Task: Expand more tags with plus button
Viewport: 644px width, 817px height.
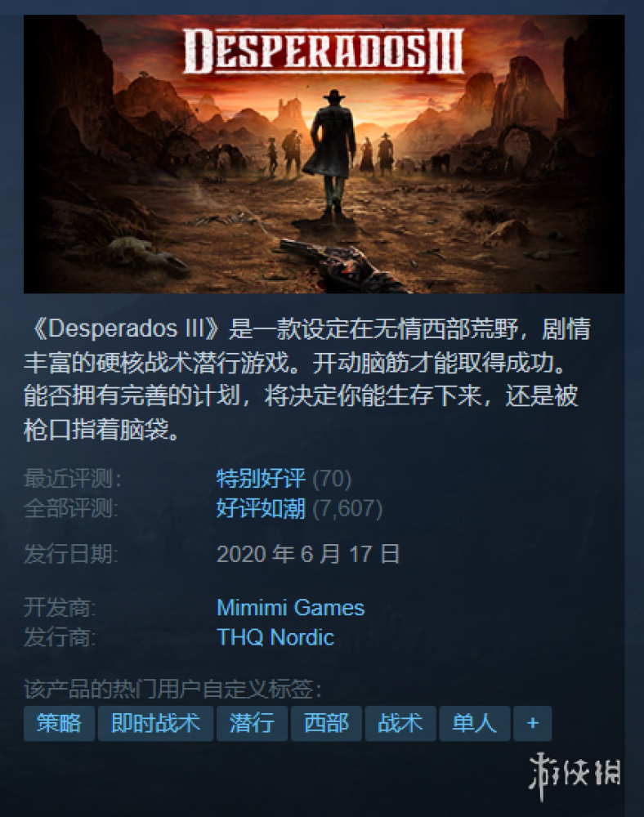Action: 532,723
